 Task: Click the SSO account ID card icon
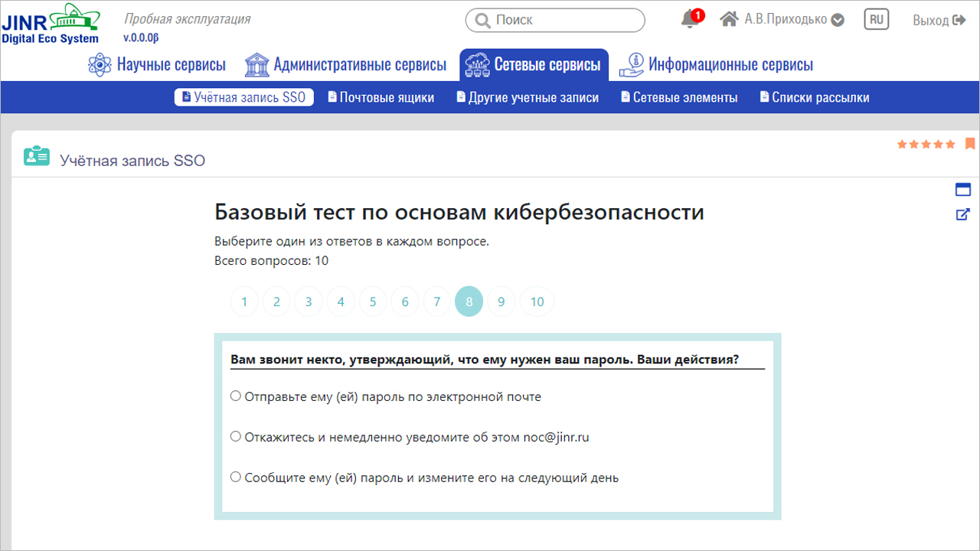(37, 156)
